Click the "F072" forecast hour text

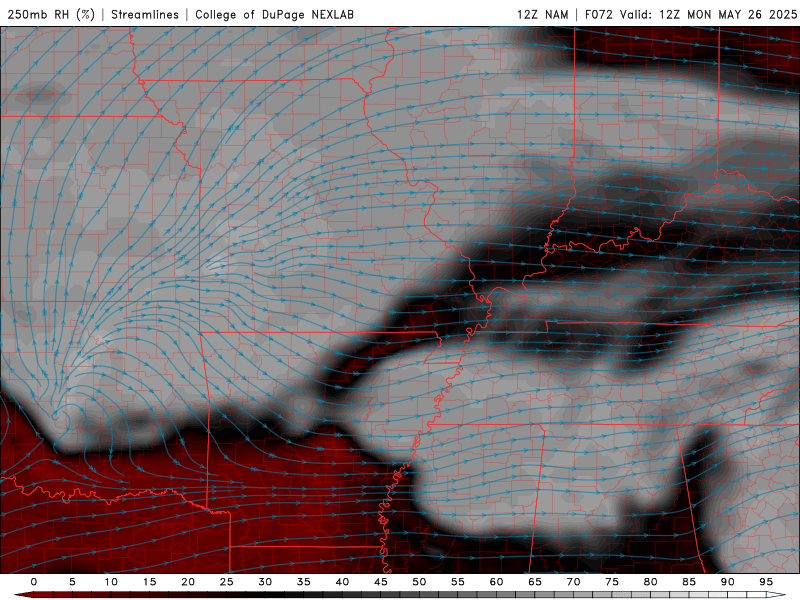pos(599,14)
